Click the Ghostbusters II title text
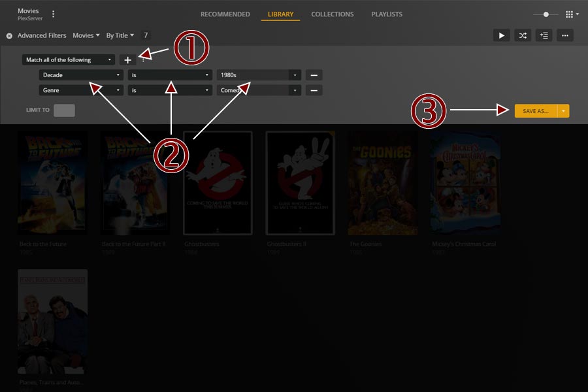Screen dimensions: 588x392 (x=287, y=244)
